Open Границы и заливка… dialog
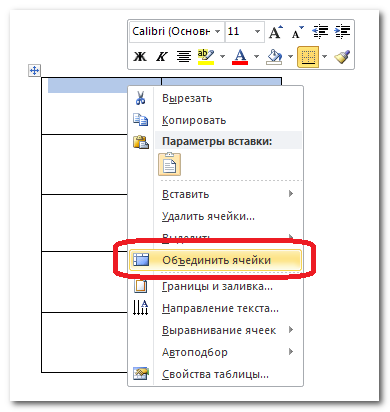The image size is (390, 412). click(x=215, y=286)
